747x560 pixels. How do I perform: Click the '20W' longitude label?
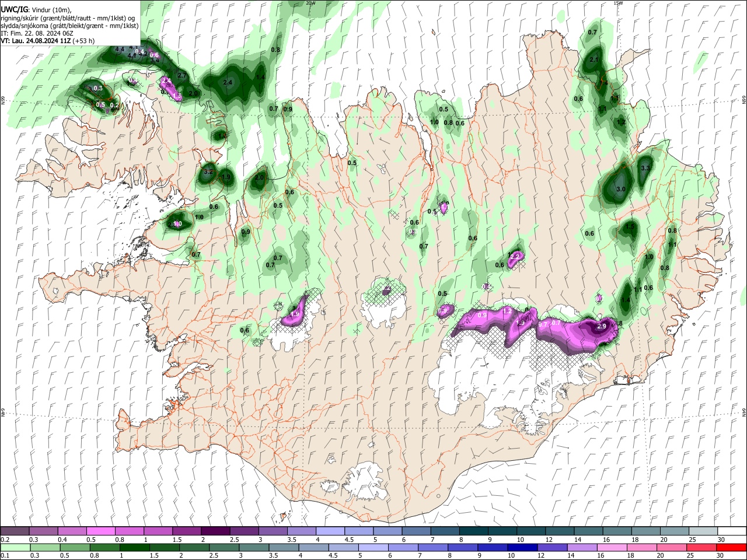coord(311,3)
